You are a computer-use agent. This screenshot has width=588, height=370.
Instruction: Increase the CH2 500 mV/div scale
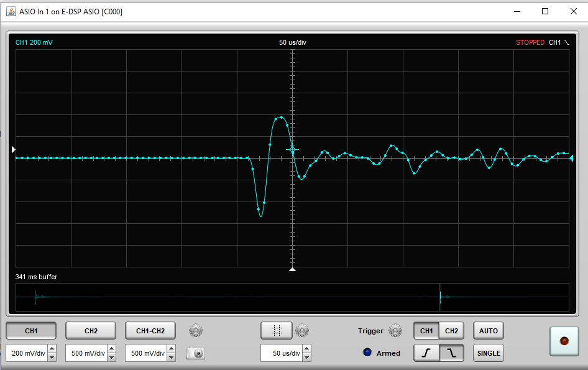tap(111, 349)
